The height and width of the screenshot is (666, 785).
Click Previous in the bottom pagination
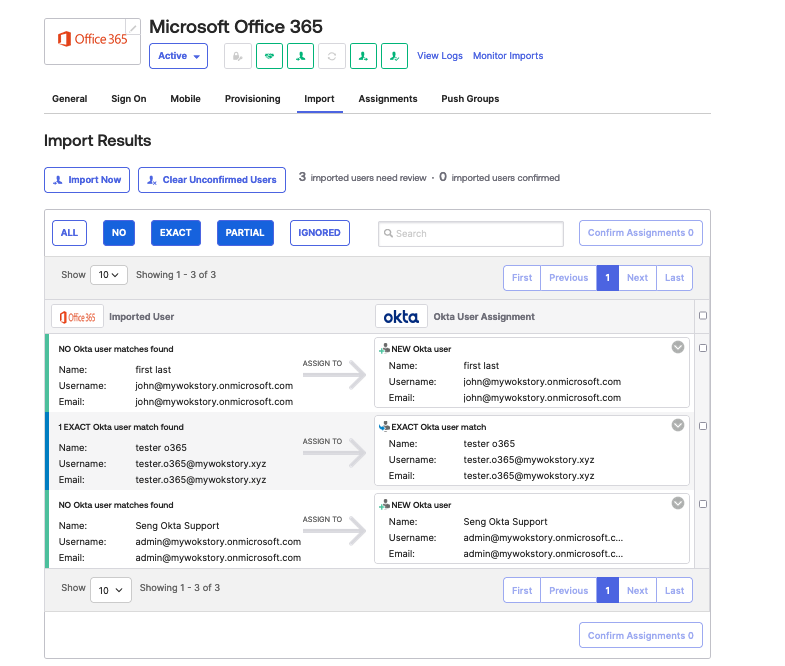pyautogui.click(x=569, y=590)
